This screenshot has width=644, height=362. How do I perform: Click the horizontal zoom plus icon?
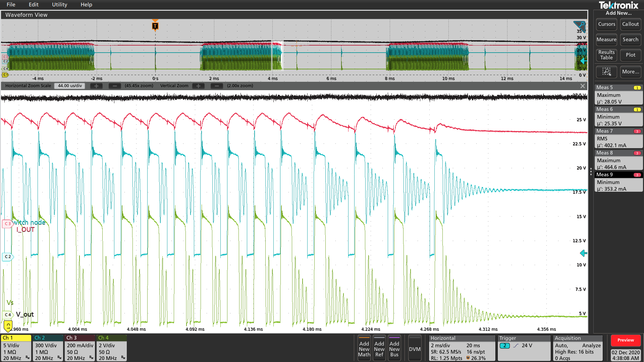click(96, 86)
